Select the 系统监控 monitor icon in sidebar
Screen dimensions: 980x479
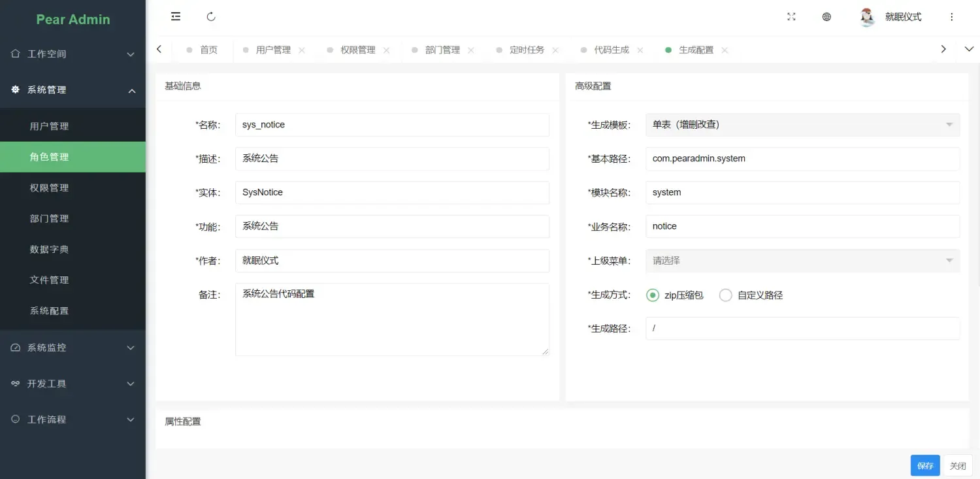(14, 347)
